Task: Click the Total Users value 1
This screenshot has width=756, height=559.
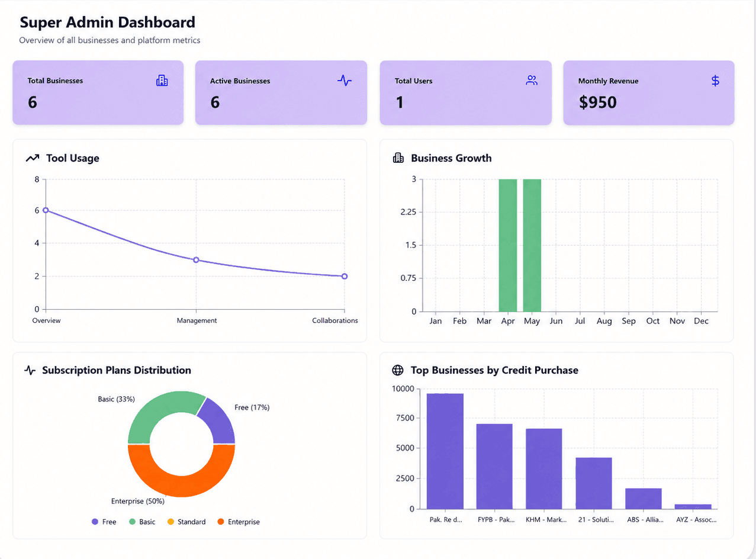Action: click(x=400, y=102)
